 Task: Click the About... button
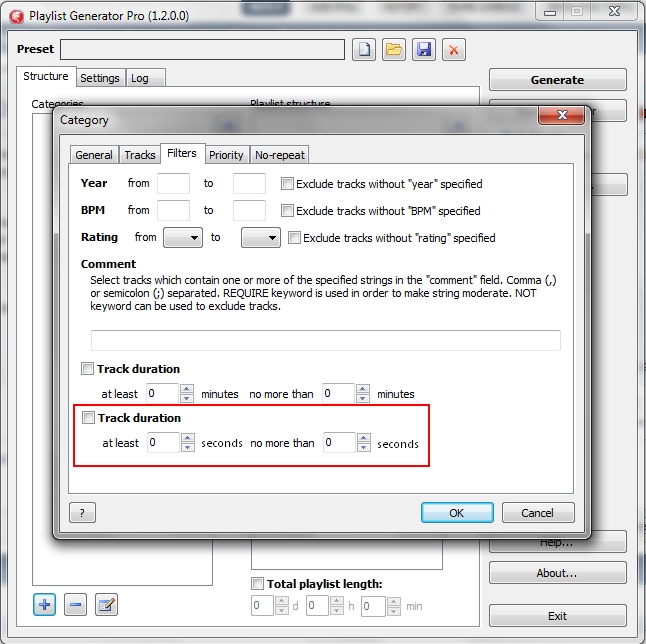[x=557, y=573]
